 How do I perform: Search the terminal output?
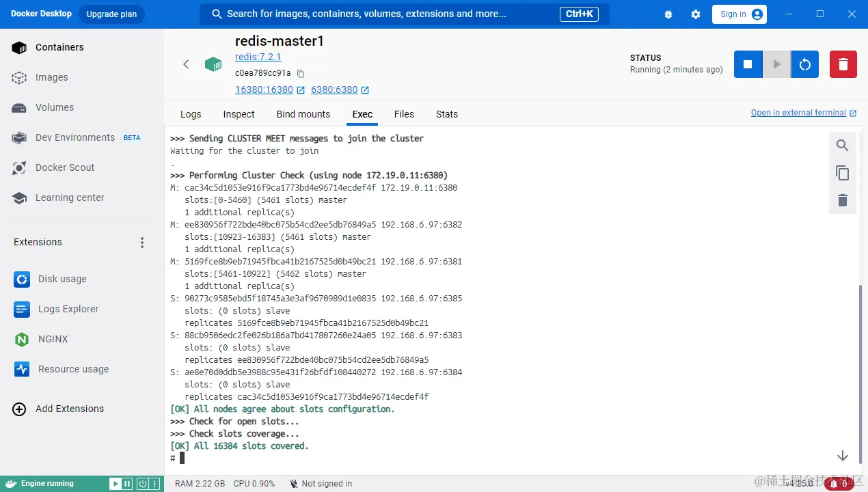coord(843,146)
